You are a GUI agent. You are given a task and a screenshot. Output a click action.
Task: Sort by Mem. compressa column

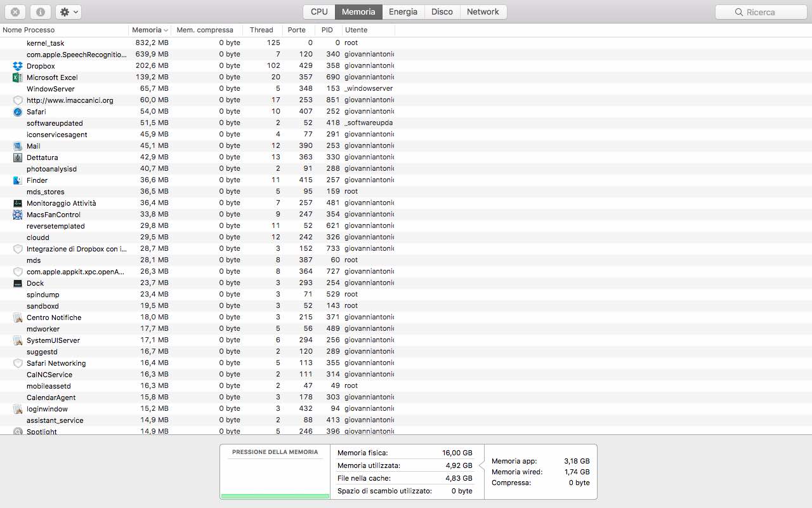tap(208, 30)
